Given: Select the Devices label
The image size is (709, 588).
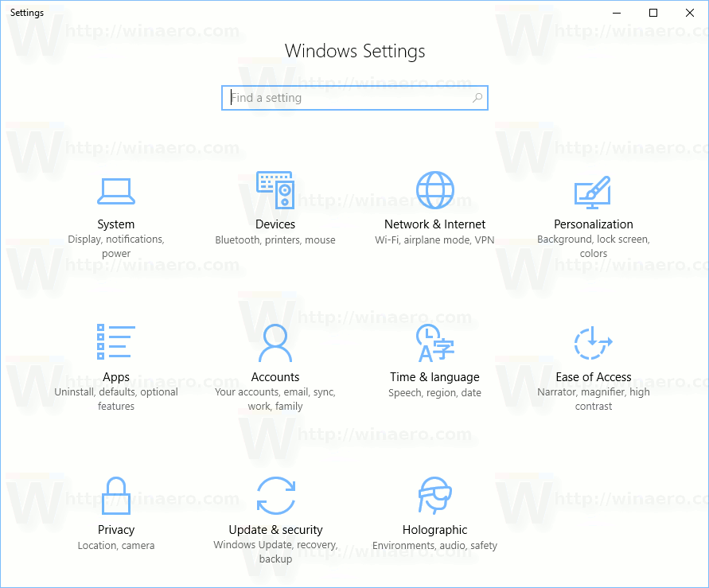Looking at the screenshot, I should 275,224.
